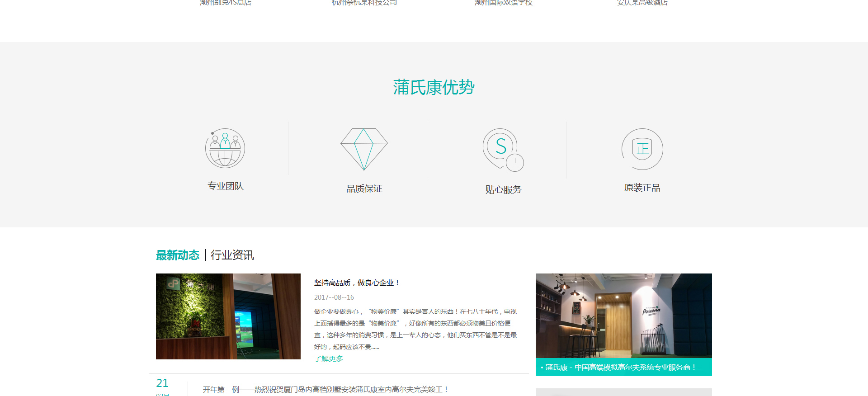868x396 pixels.
Task: Select the 品质保证 label
Action: click(364, 189)
